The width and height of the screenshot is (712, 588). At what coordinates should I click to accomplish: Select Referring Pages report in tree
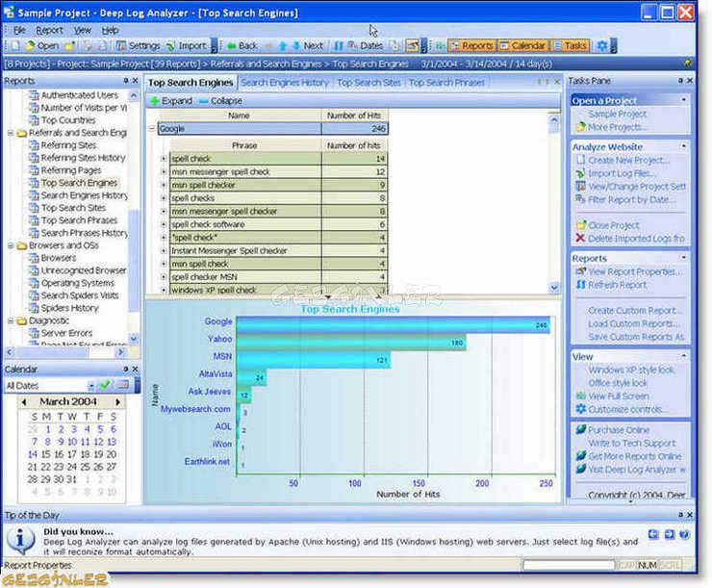71,170
